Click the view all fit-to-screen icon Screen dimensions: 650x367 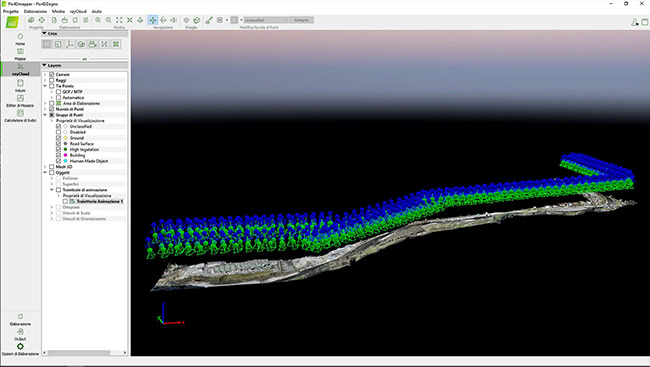(x=119, y=20)
